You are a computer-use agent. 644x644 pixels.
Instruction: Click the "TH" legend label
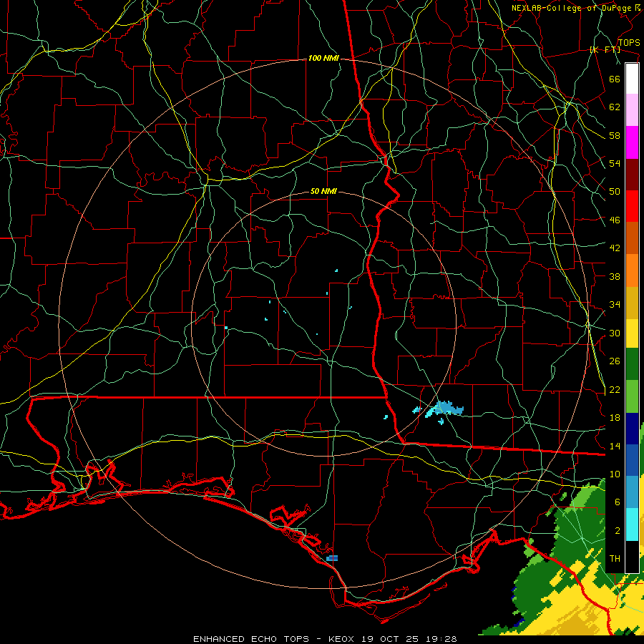[615, 559]
